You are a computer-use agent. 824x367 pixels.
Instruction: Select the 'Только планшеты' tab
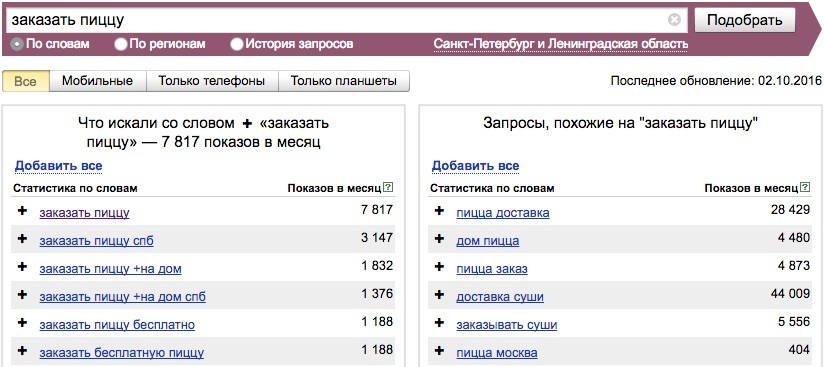click(x=343, y=81)
